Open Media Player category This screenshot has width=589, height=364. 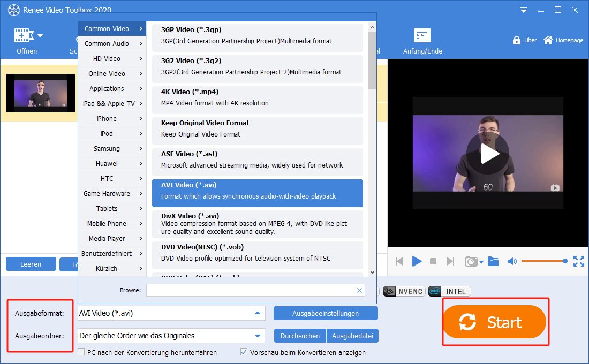click(x=112, y=239)
